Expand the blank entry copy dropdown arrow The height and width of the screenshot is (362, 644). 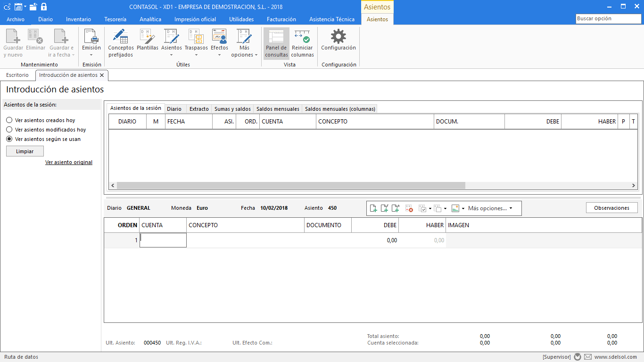(x=445, y=208)
